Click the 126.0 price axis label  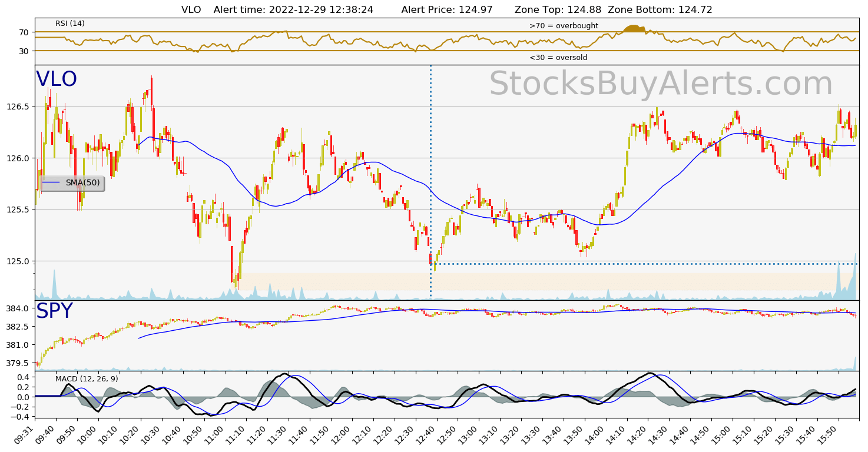point(18,158)
